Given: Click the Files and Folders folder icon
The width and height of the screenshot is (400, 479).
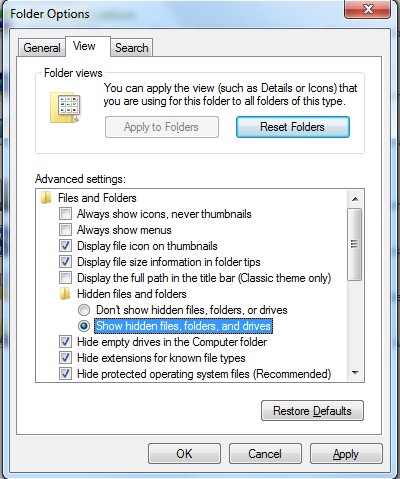Looking at the screenshot, I should coord(46,197).
